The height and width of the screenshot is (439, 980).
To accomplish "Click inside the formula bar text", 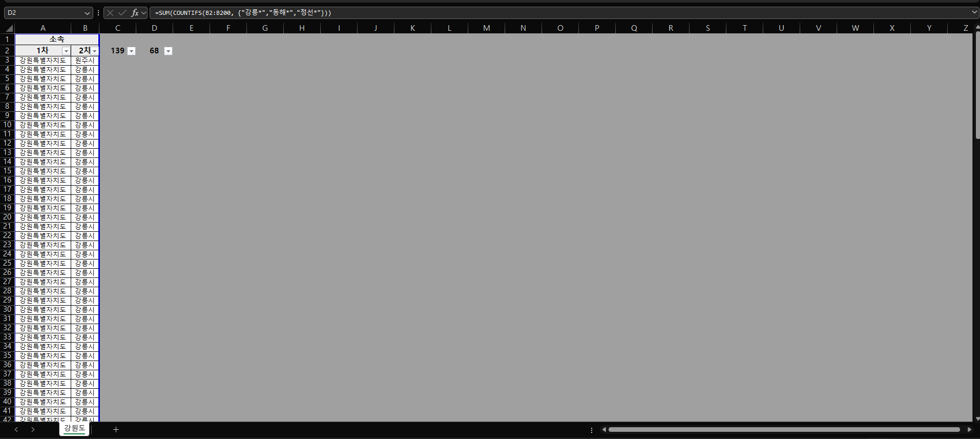I will click(558, 13).
